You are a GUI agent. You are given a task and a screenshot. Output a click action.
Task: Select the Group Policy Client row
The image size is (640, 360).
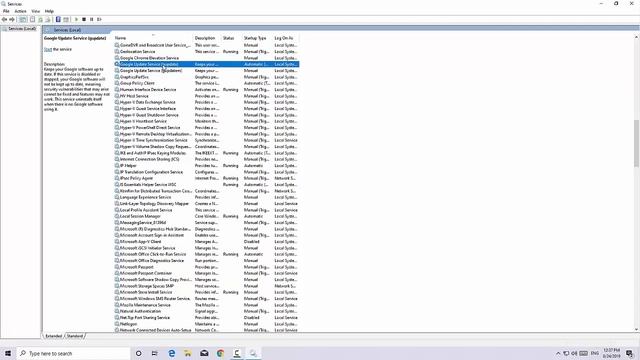pyautogui.click(x=207, y=83)
